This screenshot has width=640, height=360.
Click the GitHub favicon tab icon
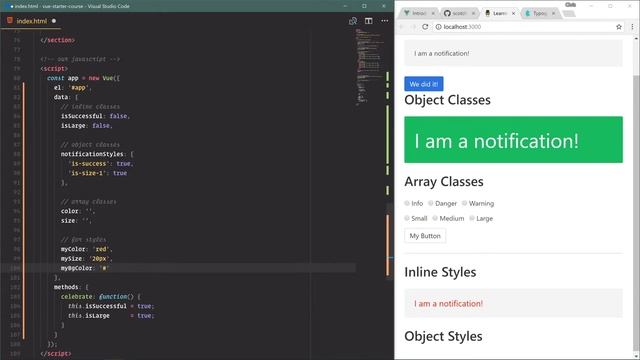coord(447,13)
